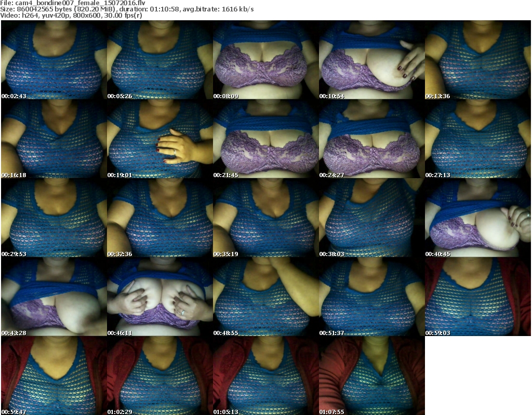Click the 'Video: h264, yuv420p' info line
This screenshot has height=415, width=532.
coord(71,15)
